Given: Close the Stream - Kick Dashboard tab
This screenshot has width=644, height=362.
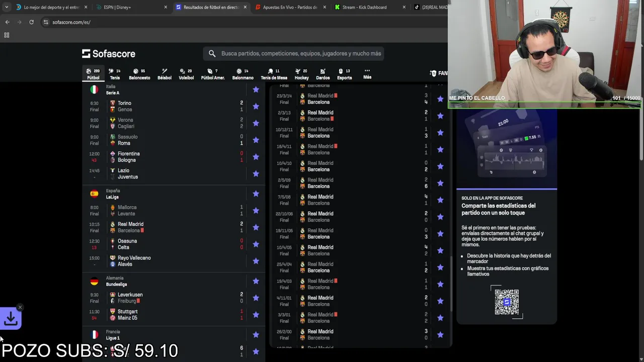Looking at the screenshot, I should [x=404, y=7].
